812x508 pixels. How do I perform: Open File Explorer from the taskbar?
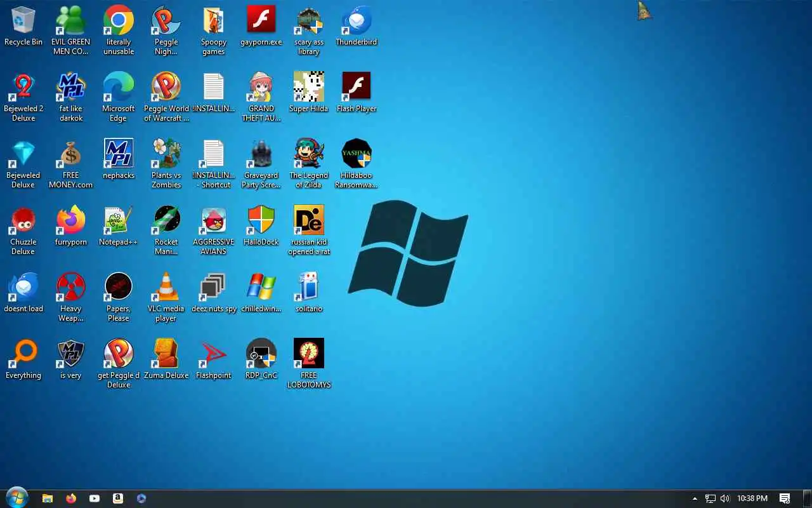click(48, 498)
